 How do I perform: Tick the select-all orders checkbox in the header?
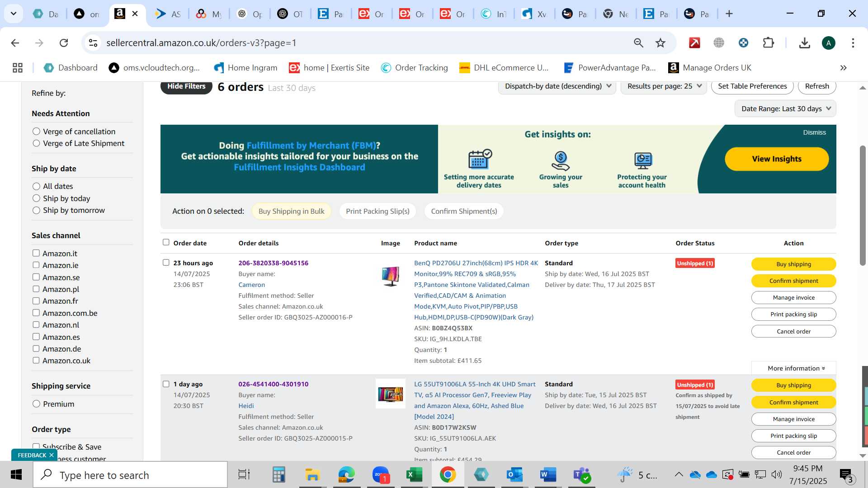pos(166,242)
